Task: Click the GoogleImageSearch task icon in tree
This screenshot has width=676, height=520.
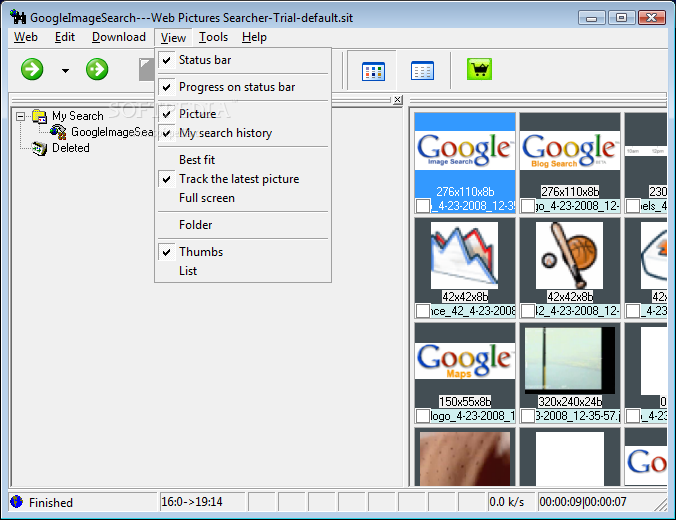Action: pyautogui.click(x=58, y=132)
